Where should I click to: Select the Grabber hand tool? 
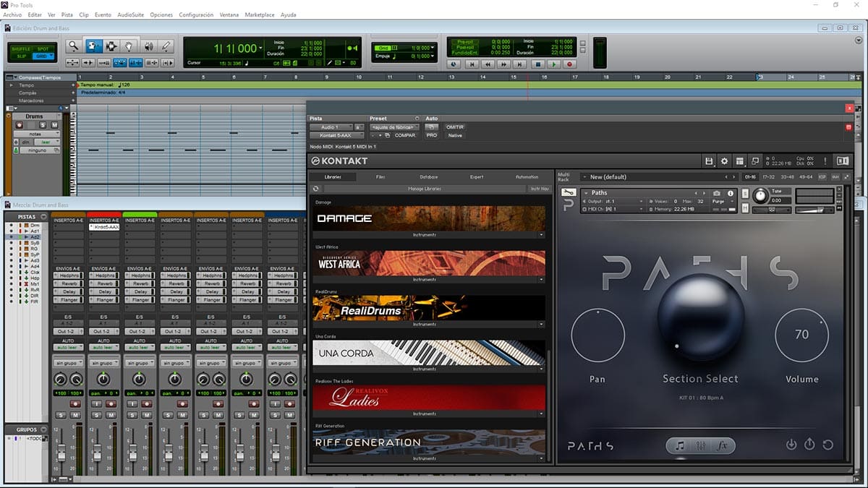coord(129,46)
